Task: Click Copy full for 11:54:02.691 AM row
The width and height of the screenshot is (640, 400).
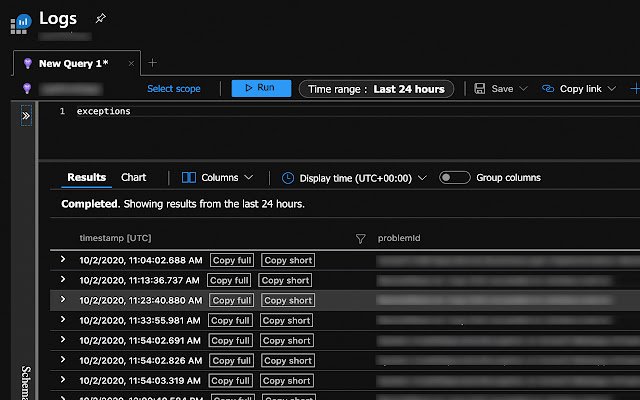Action: pyautogui.click(x=230, y=340)
